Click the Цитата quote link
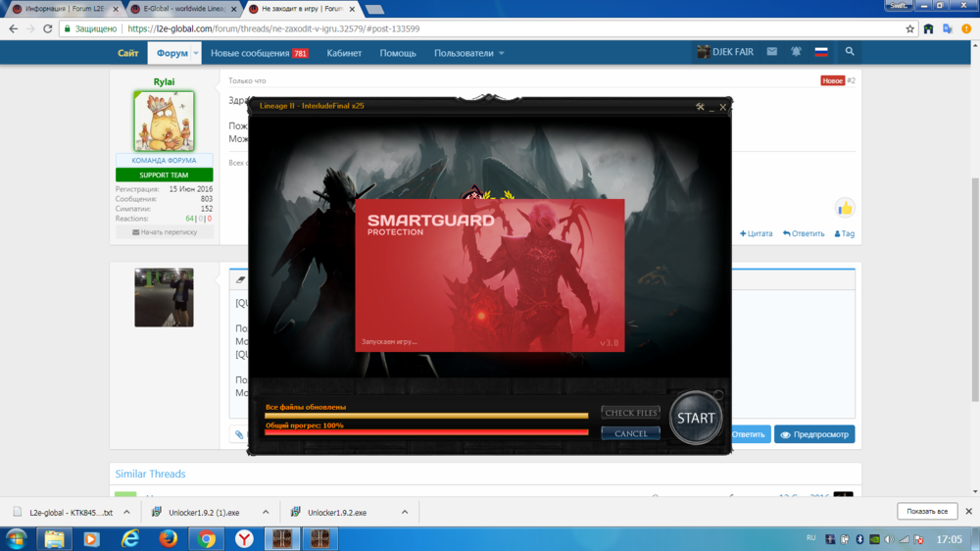This screenshot has height=551, width=980. click(757, 233)
